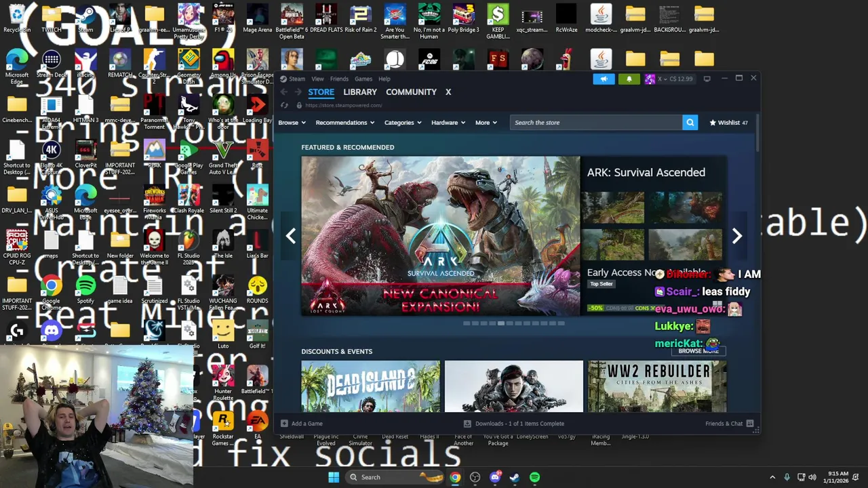Image resolution: width=868 pixels, height=488 pixels.
Task: Open the Steam notifications bell
Action: point(629,79)
